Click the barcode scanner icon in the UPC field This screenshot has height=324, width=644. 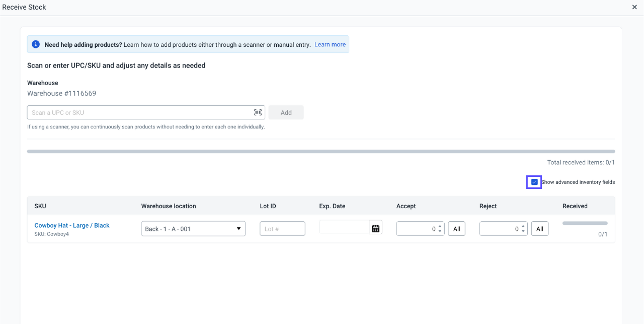[x=258, y=112]
